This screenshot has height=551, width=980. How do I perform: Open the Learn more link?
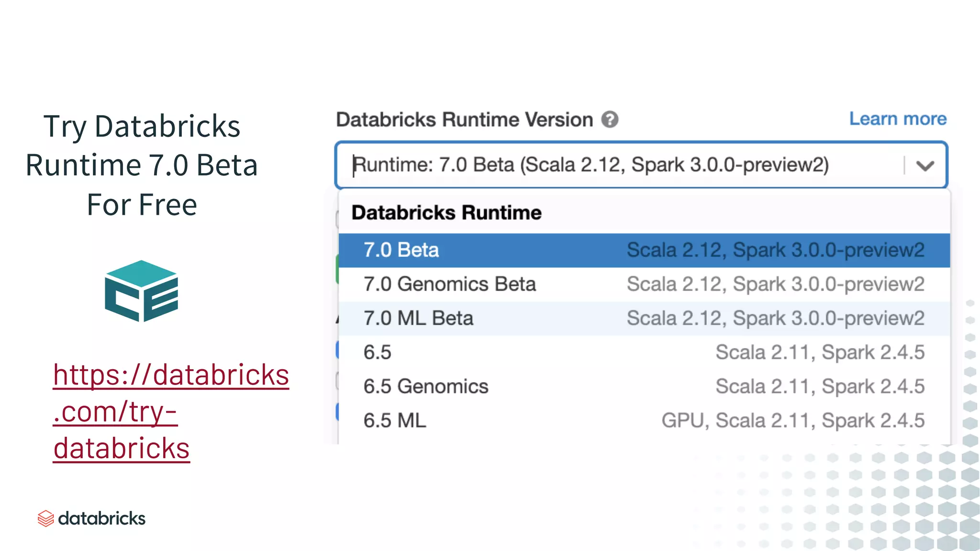click(x=898, y=119)
